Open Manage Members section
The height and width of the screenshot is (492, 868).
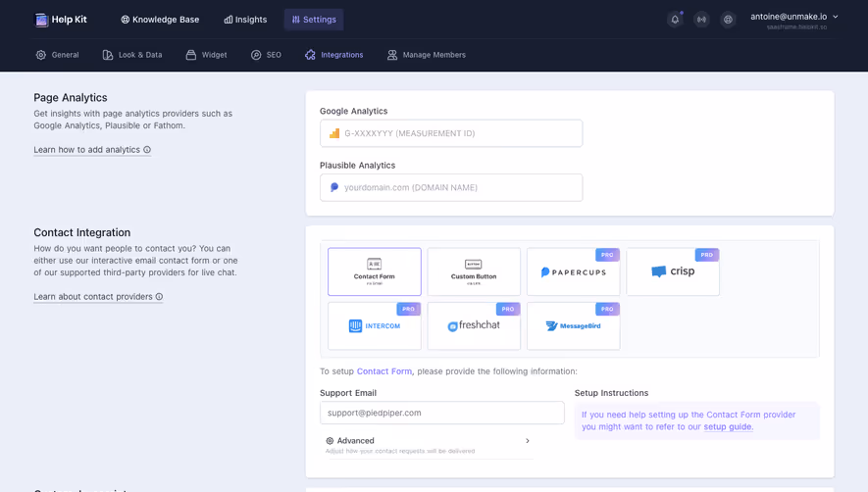[x=427, y=55]
